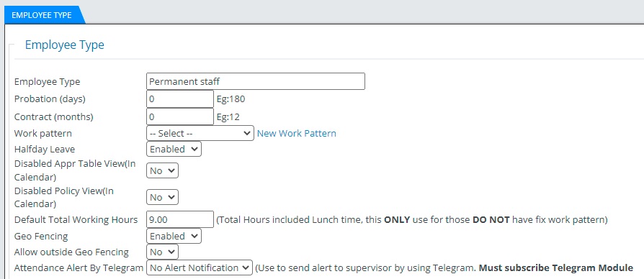Open Disabled Appr Table View dropdown
The height and width of the screenshot is (279, 644).
pos(162,170)
